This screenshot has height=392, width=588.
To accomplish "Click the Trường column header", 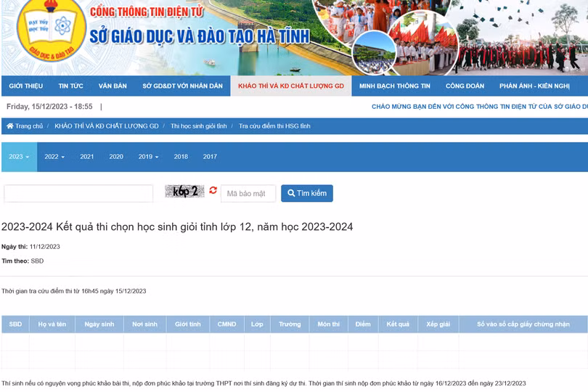I will pos(290,324).
